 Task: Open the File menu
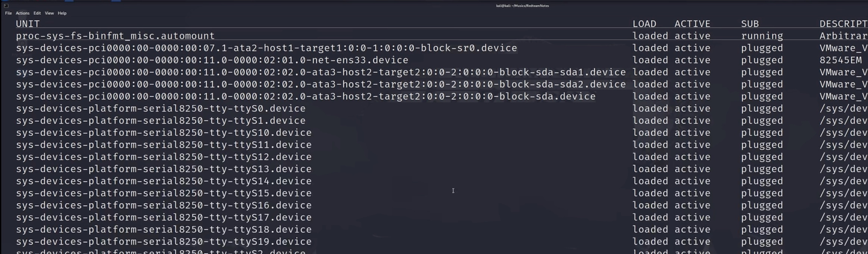pyautogui.click(x=8, y=13)
